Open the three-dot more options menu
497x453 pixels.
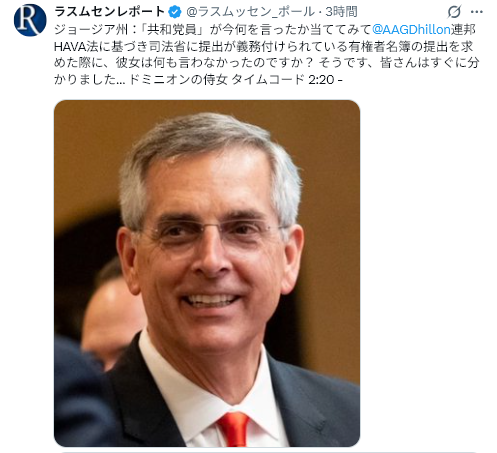point(477,12)
